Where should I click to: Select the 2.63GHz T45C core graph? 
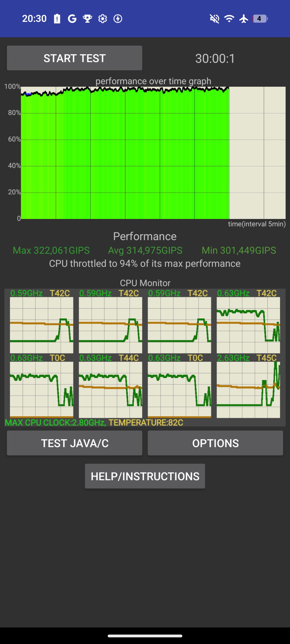248,390
